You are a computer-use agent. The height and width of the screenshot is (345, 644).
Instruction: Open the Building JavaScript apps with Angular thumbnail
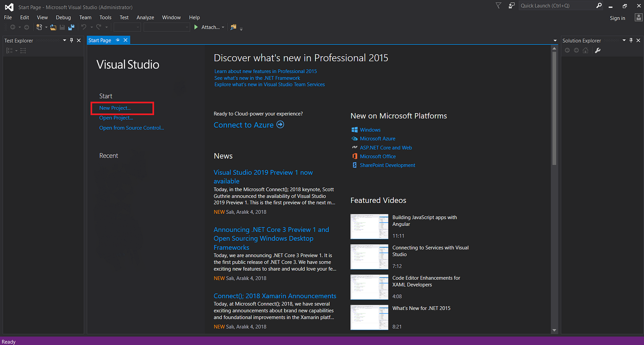(369, 227)
